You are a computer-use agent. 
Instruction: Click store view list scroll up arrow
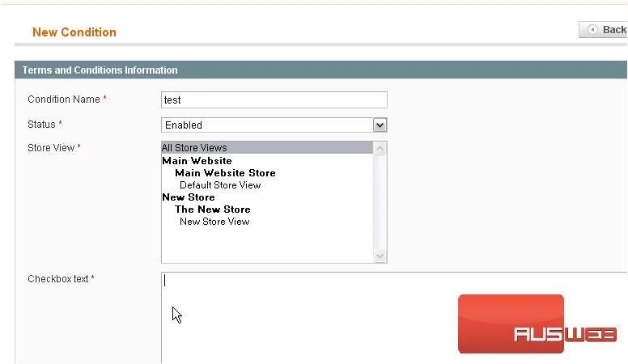(380, 148)
